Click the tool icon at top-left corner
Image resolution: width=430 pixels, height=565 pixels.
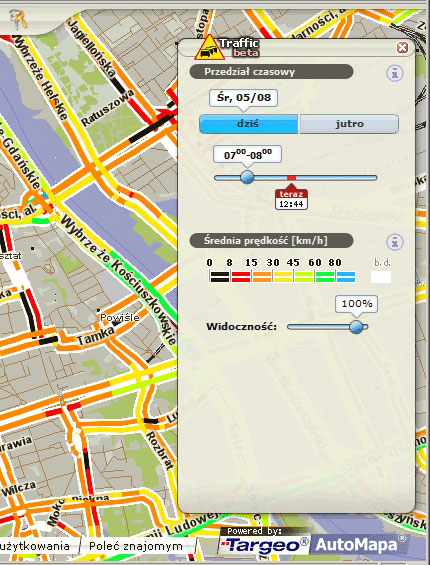point(18,20)
